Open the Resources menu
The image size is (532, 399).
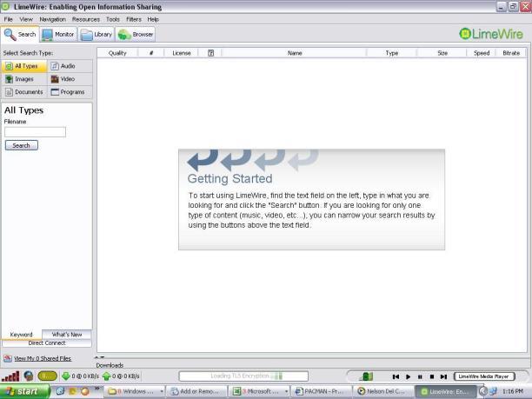[x=86, y=19]
